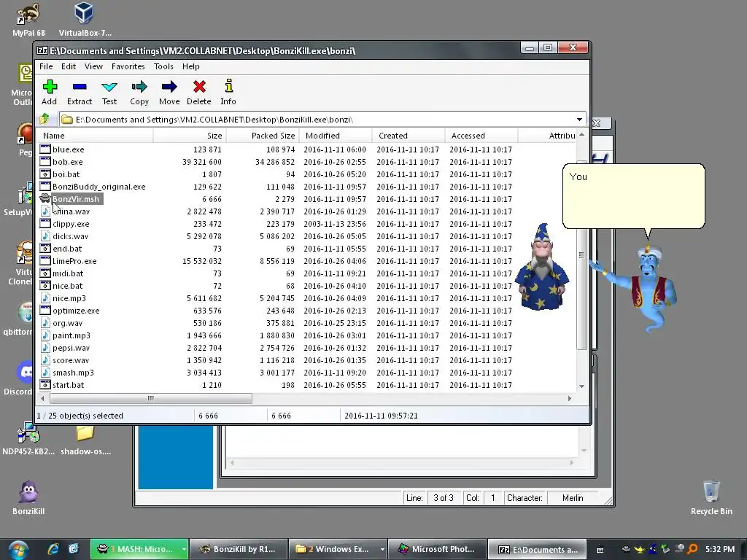The height and width of the screenshot is (560, 747).
Task: Open the BonziKill desktop icon
Action: point(28,497)
